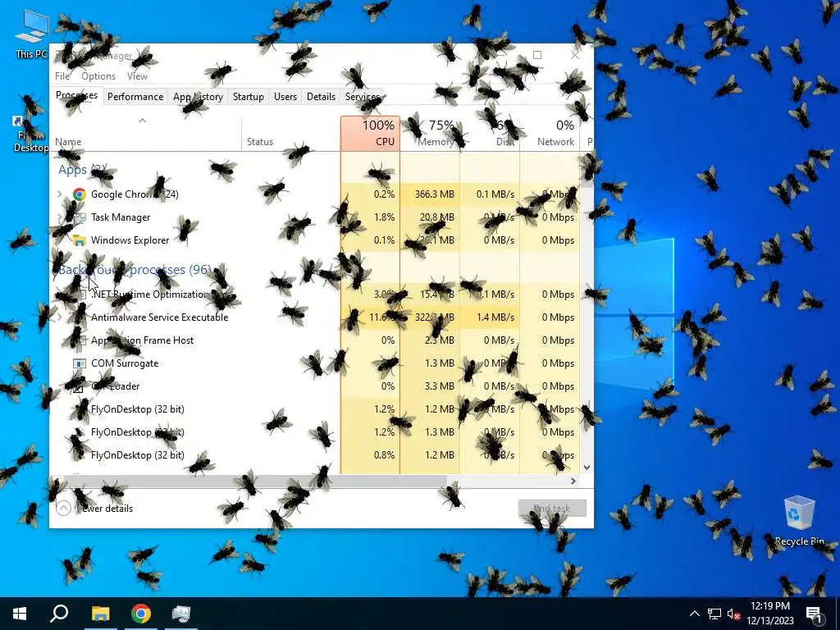
Task: Expand Antimalware Service Executable row
Action: (60, 317)
